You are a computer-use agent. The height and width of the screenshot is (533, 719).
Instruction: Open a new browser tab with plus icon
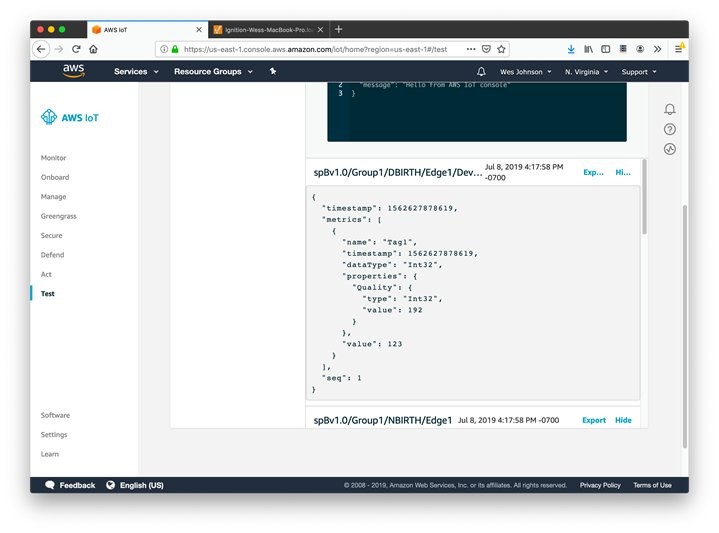(x=338, y=29)
